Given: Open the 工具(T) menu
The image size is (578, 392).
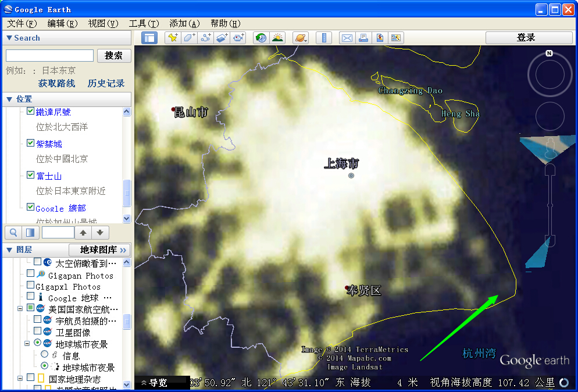Looking at the screenshot, I should pos(144,24).
